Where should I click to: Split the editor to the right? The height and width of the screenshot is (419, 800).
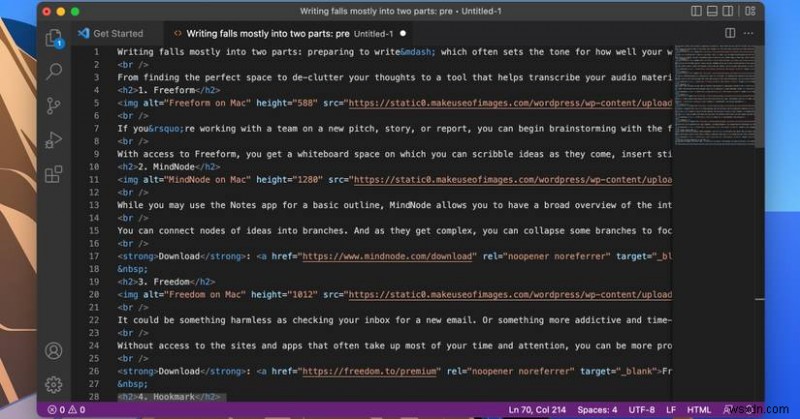[730, 33]
